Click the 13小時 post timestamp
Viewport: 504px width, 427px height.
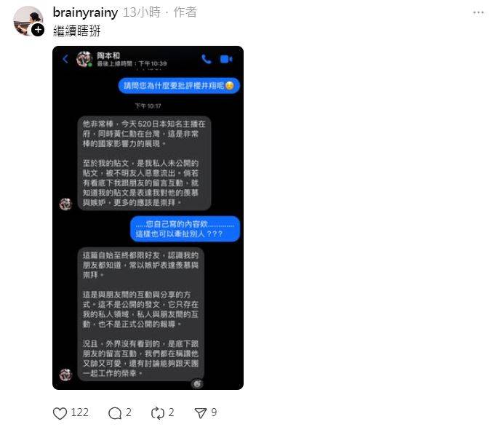click(x=141, y=12)
